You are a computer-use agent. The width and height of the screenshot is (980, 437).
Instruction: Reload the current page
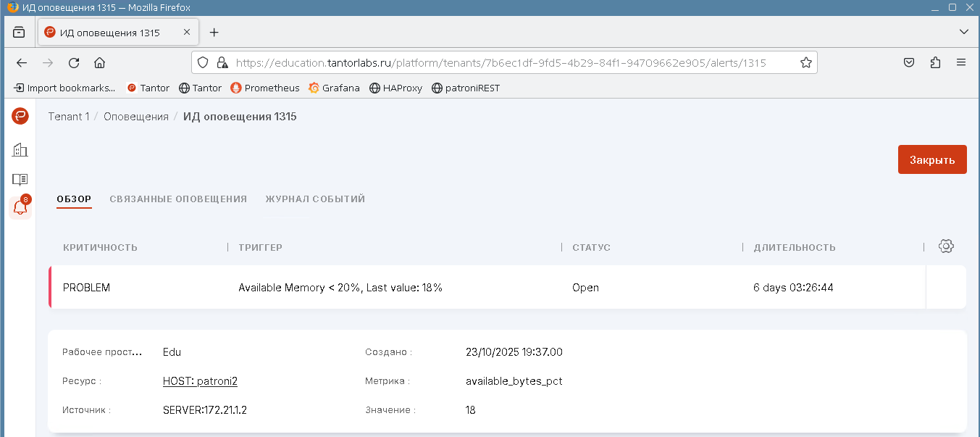pyautogui.click(x=74, y=62)
